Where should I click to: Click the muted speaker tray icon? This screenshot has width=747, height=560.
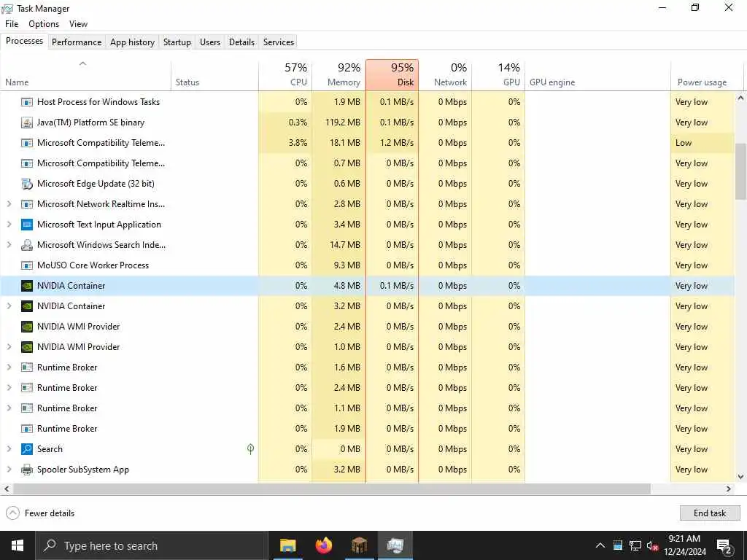tap(652, 545)
